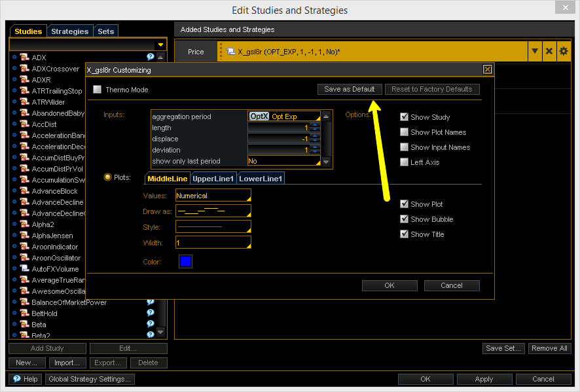The height and width of the screenshot is (392, 580).
Task: Select the MiddleLine plot tab
Action: [x=167, y=179]
